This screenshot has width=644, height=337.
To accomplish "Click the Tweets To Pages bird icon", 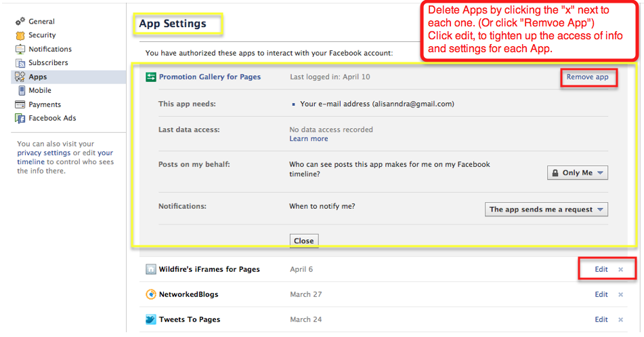I will click(x=151, y=319).
